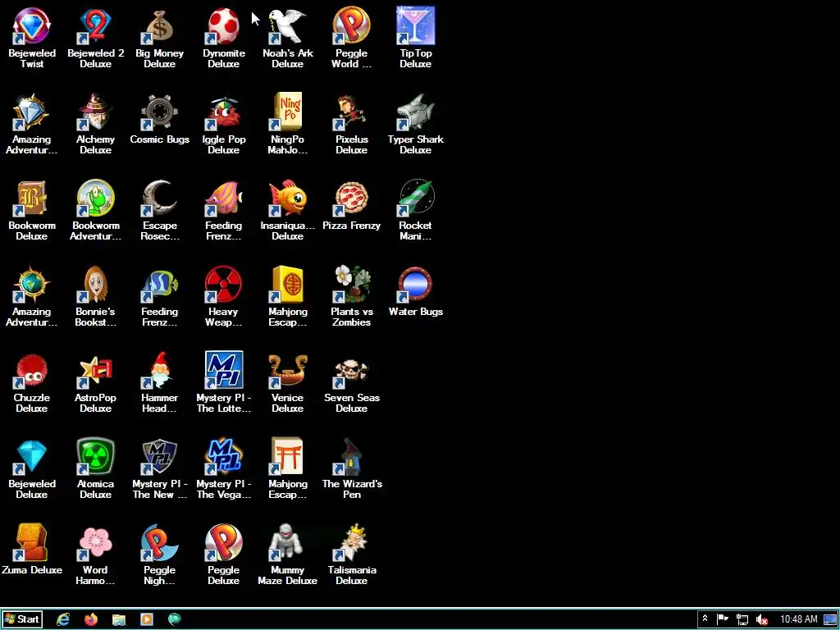Click the TipTop Deluxe cocktail icon
This screenshot has height=630, width=840.
pos(416,26)
